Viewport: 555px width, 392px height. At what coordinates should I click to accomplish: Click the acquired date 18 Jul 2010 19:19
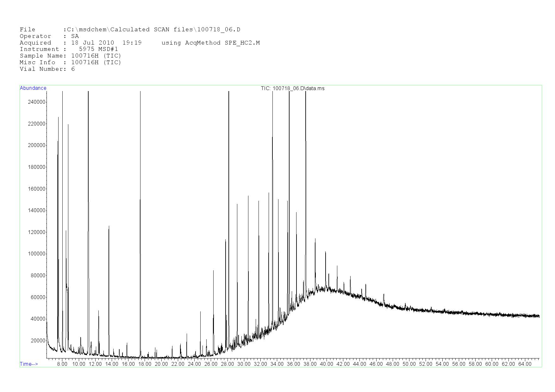(x=106, y=43)
